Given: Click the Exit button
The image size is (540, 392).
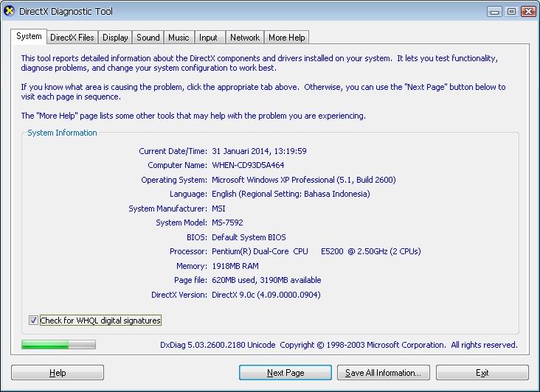Looking at the screenshot, I should pos(482,372).
